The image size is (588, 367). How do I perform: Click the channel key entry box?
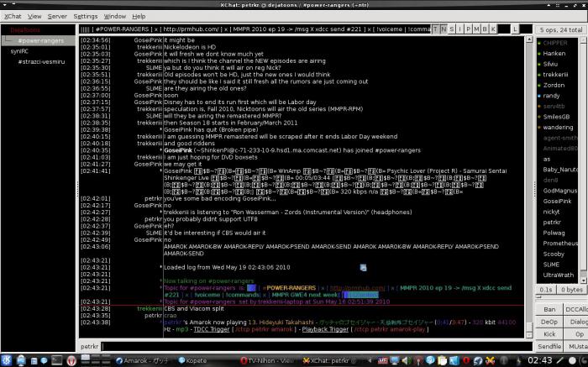pos(504,29)
